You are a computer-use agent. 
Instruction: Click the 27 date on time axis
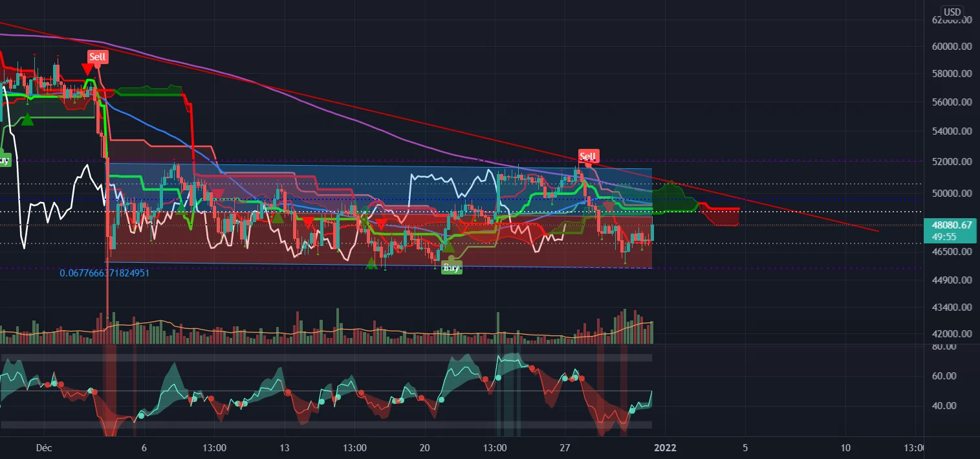(x=565, y=447)
